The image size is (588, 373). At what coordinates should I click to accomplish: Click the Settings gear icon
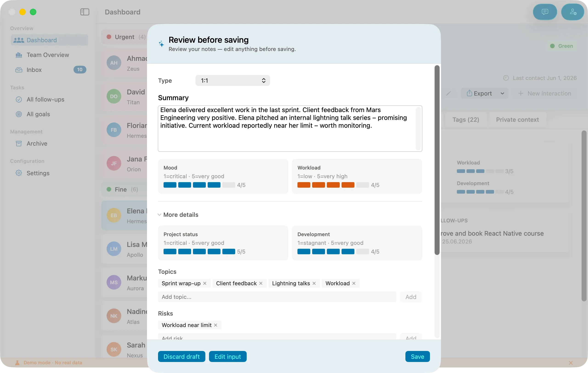[19, 173]
